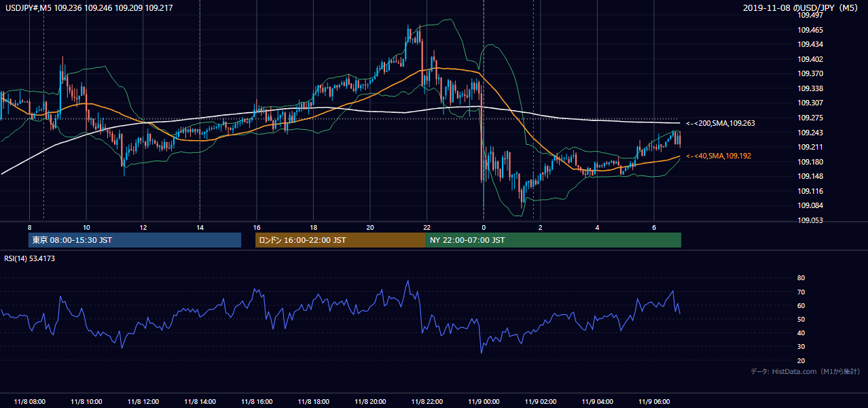Click RSI scale value 50
The image size is (868, 408).
[x=801, y=319]
